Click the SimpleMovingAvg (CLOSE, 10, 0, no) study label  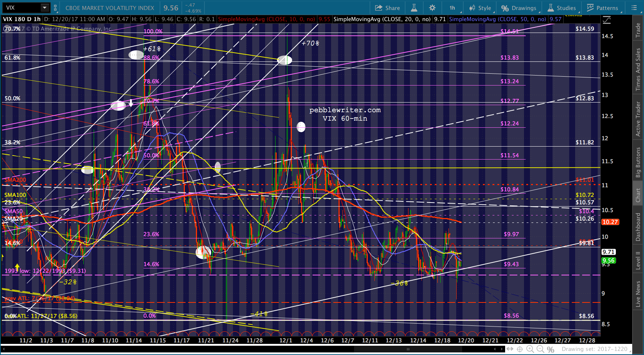tap(267, 19)
